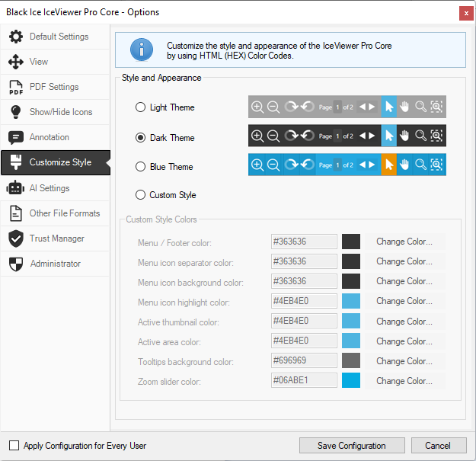Click Change Color for Menu icon highlight

tap(404, 301)
